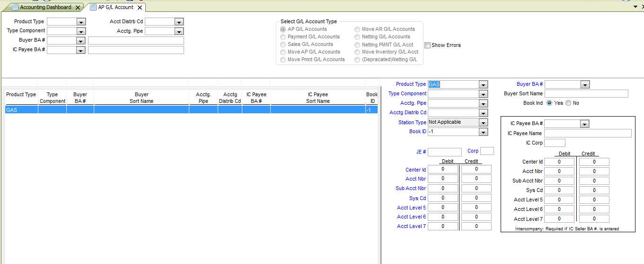
Task: Select Yes for Book Ind
Action: (x=549, y=103)
